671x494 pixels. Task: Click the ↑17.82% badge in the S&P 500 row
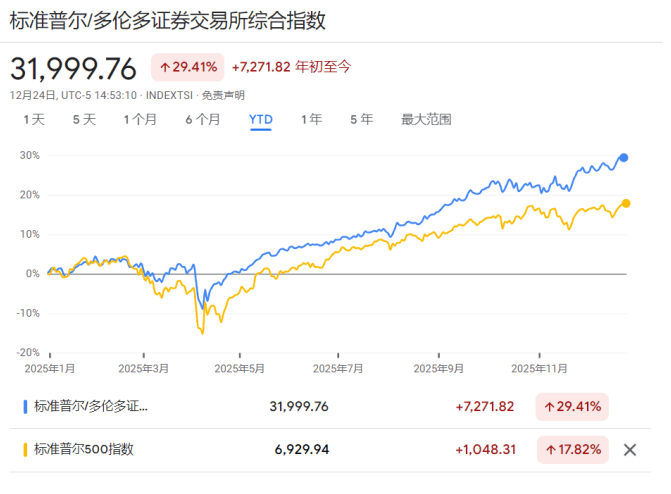pyautogui.click(x=572, y=450)
